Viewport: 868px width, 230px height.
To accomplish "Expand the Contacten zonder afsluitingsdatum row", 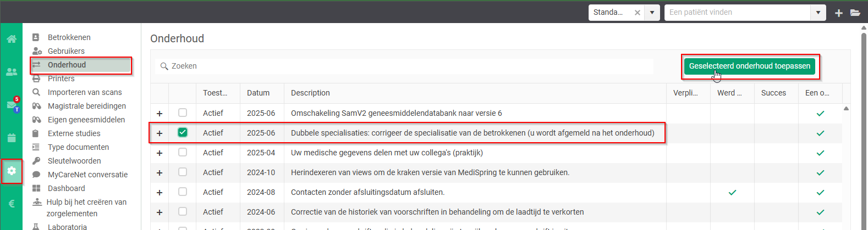I will click(x=160, y=193).
